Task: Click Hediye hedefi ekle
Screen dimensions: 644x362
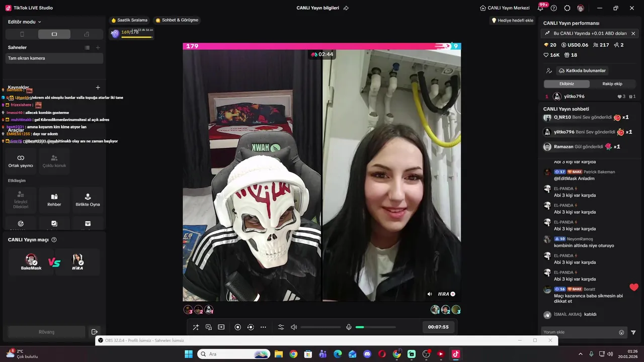Action: (512, 21)
